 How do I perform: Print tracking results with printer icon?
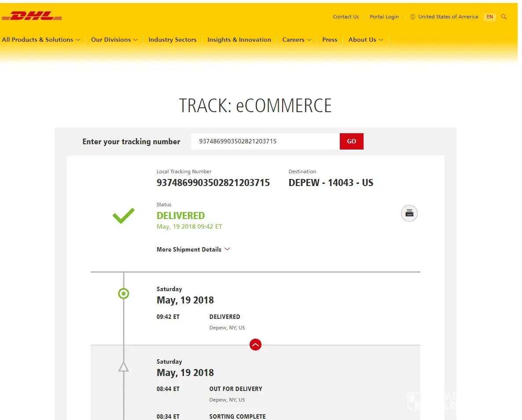point(409,213)
